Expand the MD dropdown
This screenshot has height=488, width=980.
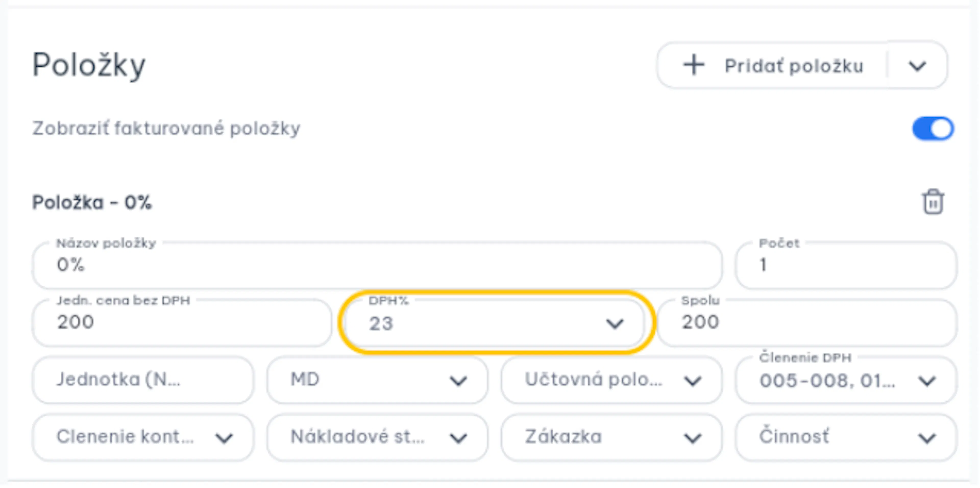tap(377, 380)
